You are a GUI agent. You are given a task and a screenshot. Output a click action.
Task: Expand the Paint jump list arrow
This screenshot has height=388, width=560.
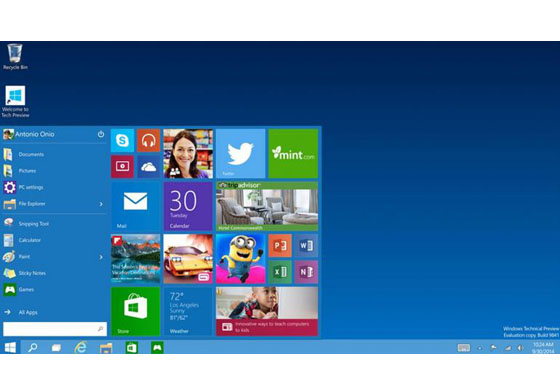pos(101,257)
